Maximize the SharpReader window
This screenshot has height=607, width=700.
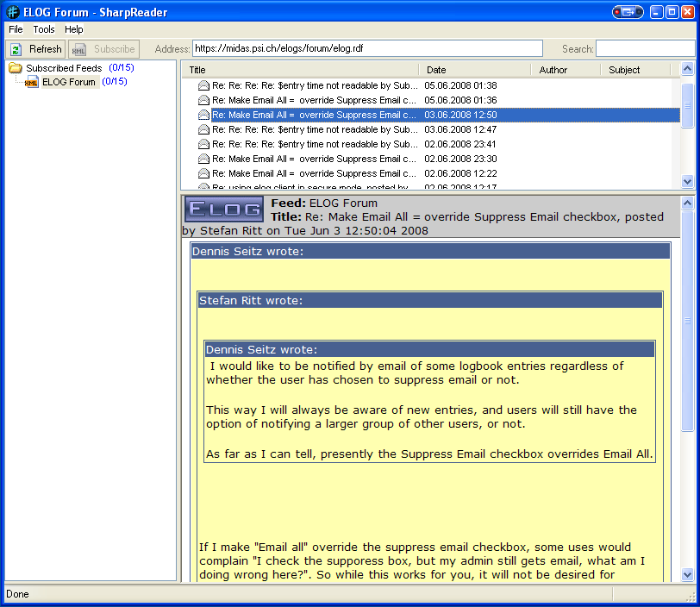pyautogui.click(x=672, y=12)
